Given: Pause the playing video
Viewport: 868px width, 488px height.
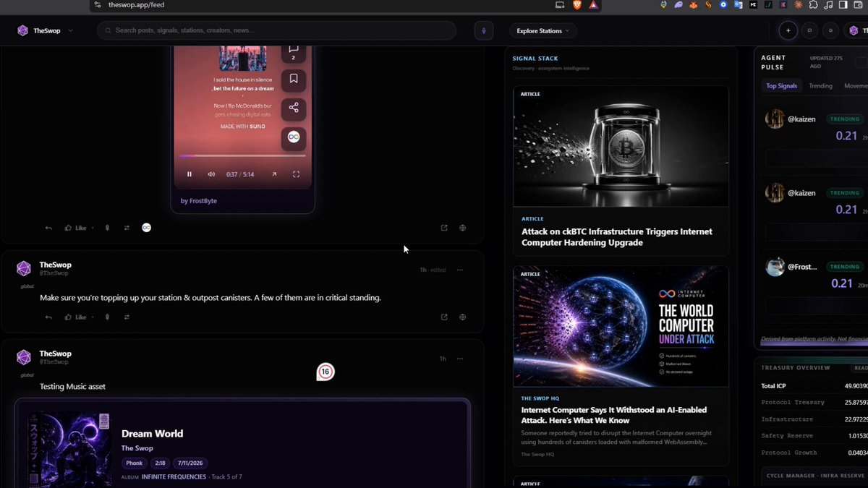Looking at the screenshot, I should point(190,174).
